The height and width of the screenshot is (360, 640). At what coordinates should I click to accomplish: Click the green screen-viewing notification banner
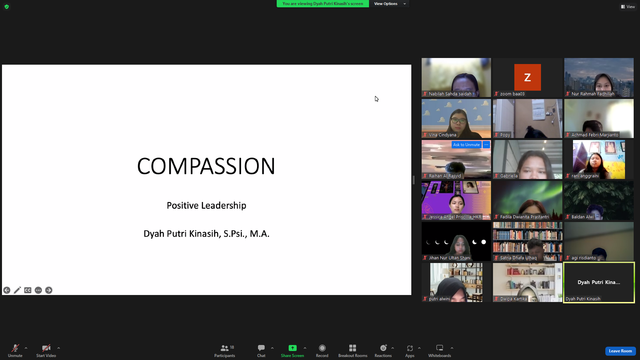[322, 4]
